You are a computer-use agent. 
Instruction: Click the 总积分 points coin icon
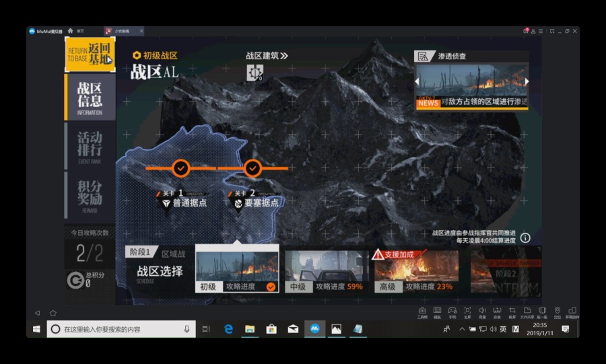pyautogui.click(x=75, y=281)
